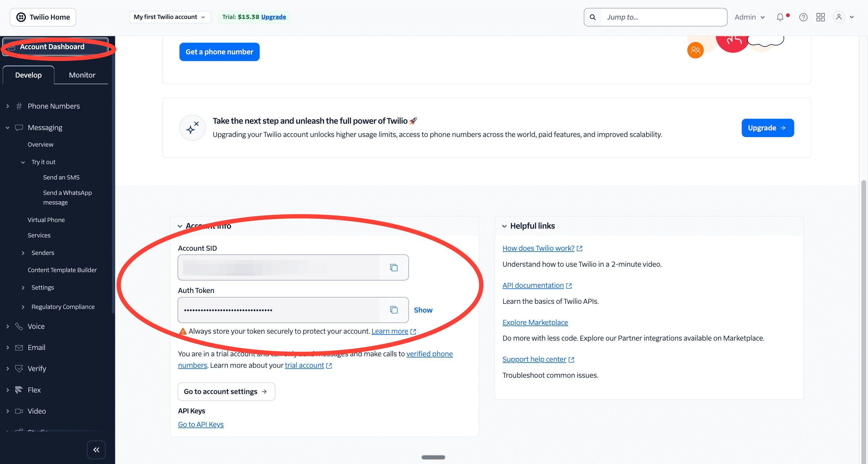Screen dimensions: 868x464
Task: Open the user profile avatar menu
Action: (839, 17)
